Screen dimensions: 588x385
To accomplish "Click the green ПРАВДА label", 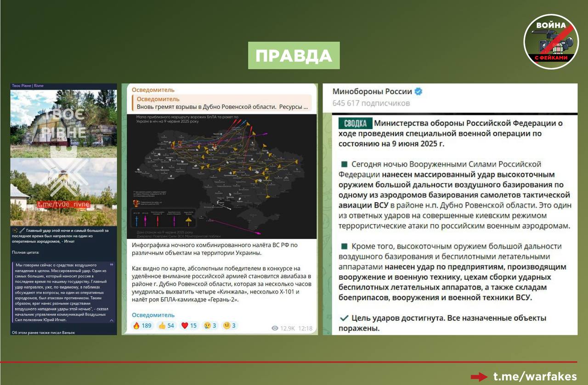I will pos(294,56).
